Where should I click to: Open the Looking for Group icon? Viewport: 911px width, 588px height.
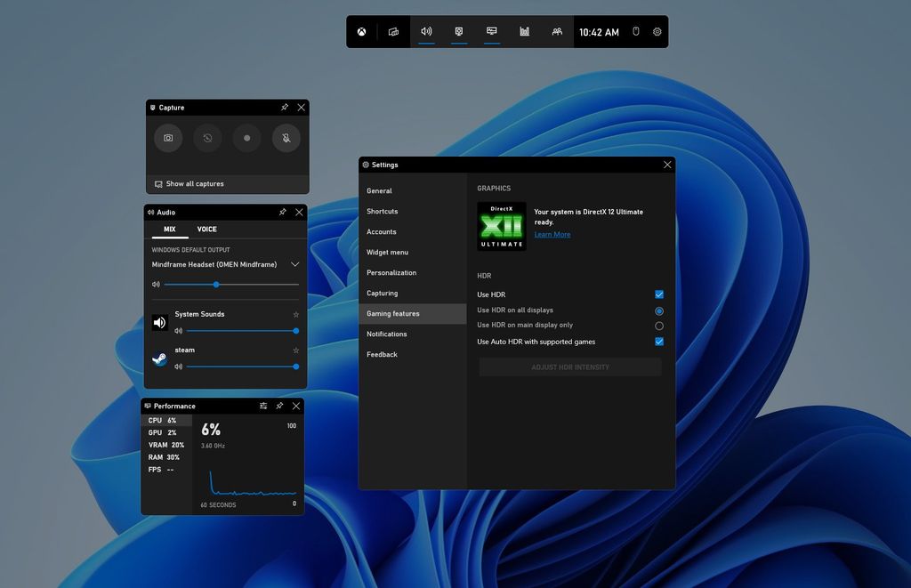point(557,31)
